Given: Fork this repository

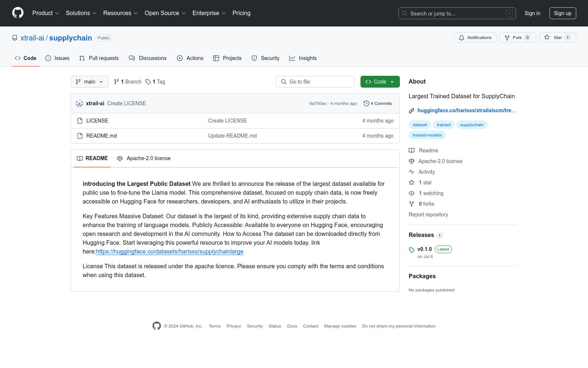Looking at the screenshot, I should tap(518, 38).
